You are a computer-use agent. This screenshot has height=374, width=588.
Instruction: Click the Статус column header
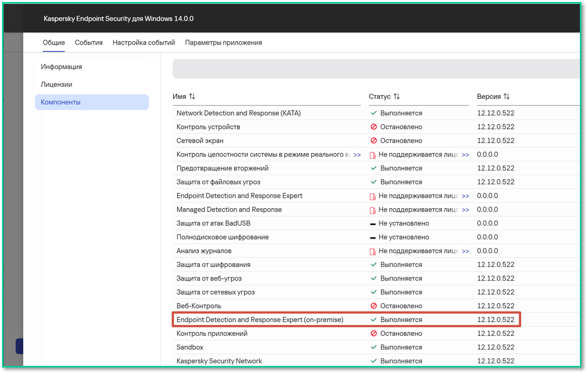379,97
